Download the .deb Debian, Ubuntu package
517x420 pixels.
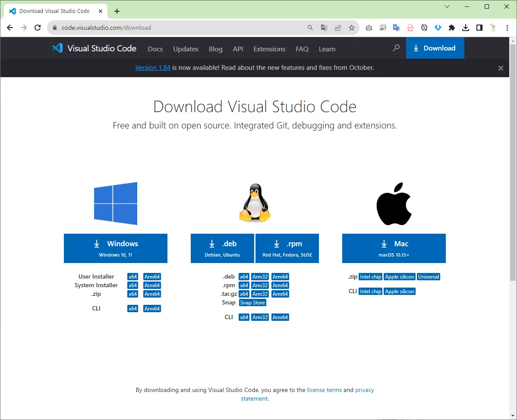point(222,248)
